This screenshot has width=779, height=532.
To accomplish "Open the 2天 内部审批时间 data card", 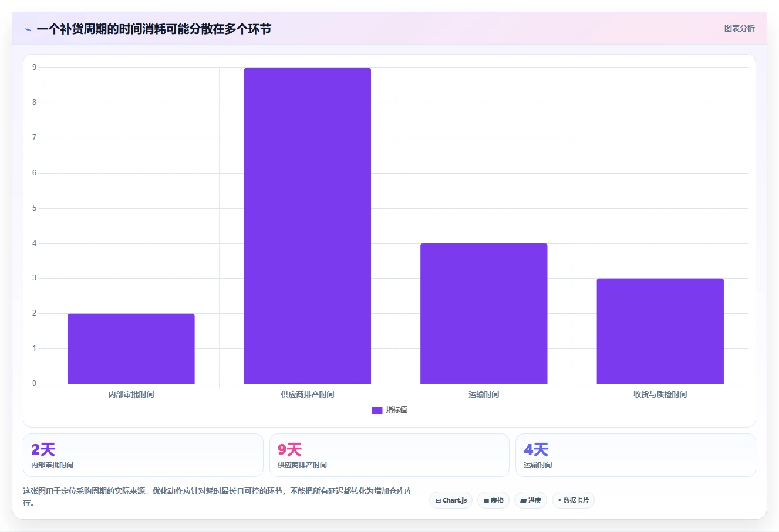I will pyautogui.click(x=143, y=455).
